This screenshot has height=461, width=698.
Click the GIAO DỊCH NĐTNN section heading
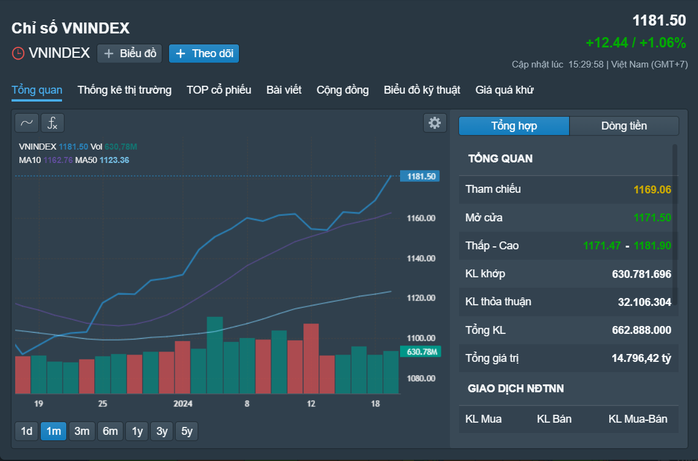pos(516,388)
